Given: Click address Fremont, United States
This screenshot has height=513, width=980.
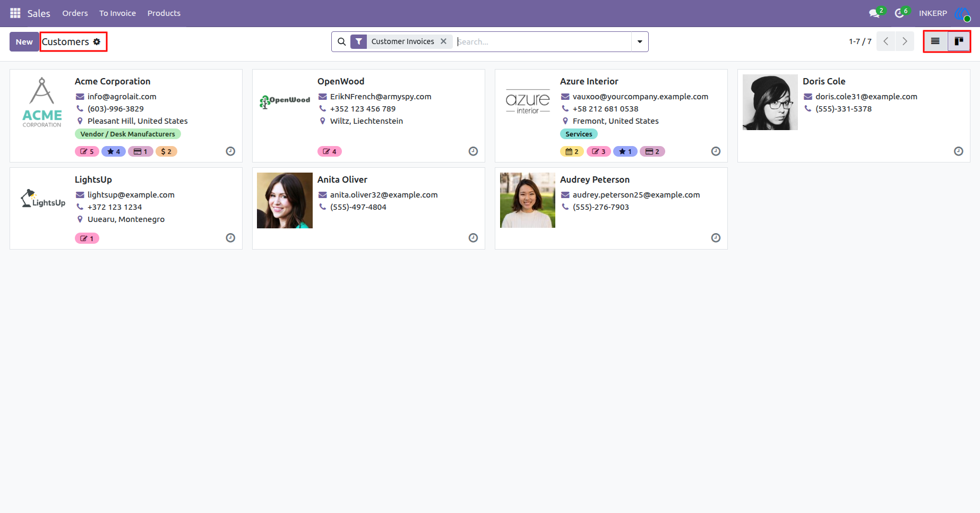Looking at the screenshot, I should (615, 121).
